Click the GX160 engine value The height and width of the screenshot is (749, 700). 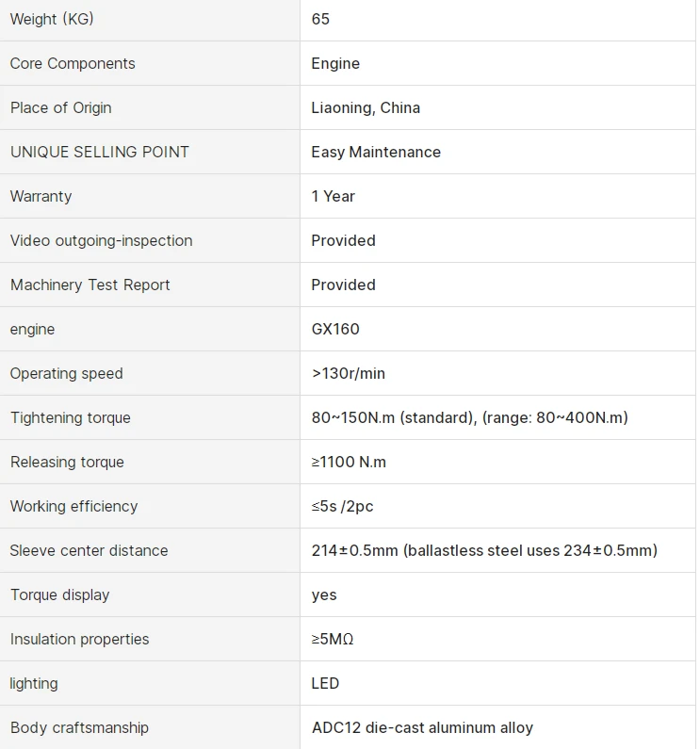[335, 329]
